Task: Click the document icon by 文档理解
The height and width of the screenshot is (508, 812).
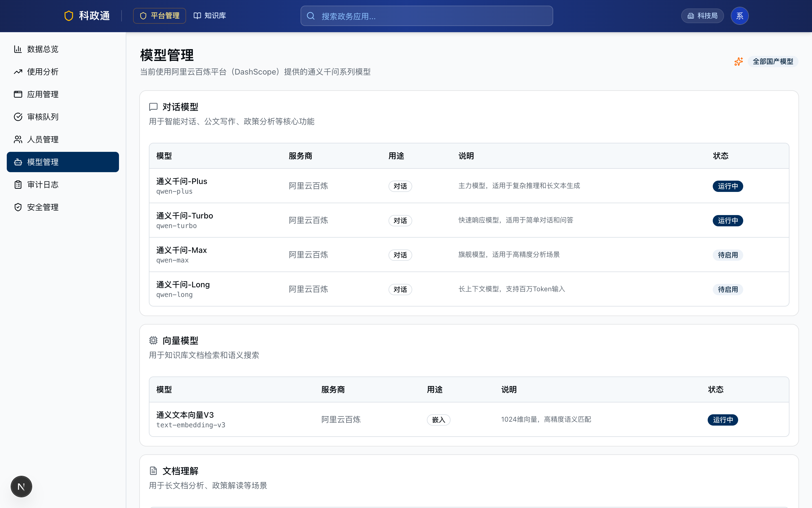Action: 153,471
